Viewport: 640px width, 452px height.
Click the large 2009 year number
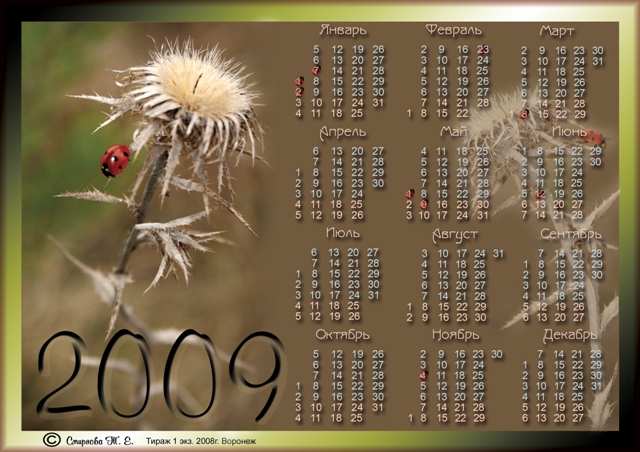[x=161, y=375]
